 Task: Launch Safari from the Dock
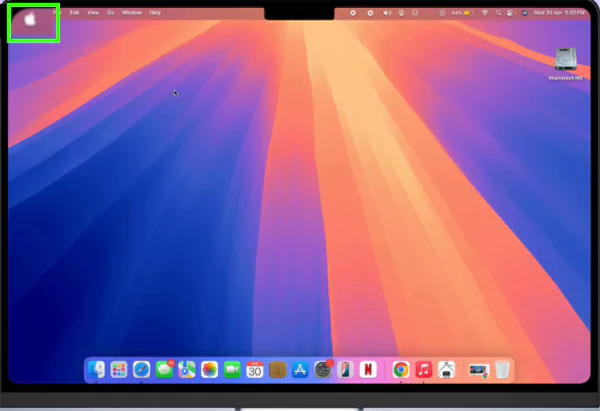(142, 370)
